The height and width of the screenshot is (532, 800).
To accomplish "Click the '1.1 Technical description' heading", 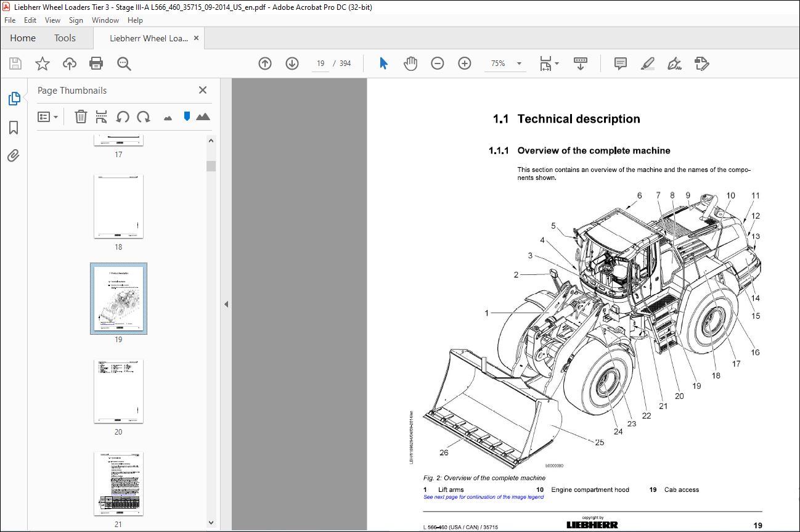I will tap(566, 119).
